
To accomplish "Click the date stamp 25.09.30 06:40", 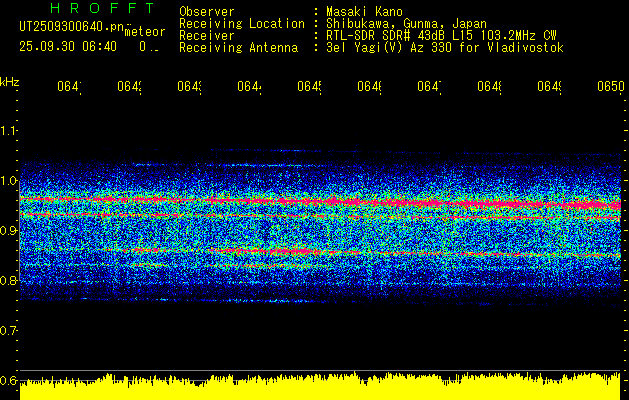I will 68,47.
